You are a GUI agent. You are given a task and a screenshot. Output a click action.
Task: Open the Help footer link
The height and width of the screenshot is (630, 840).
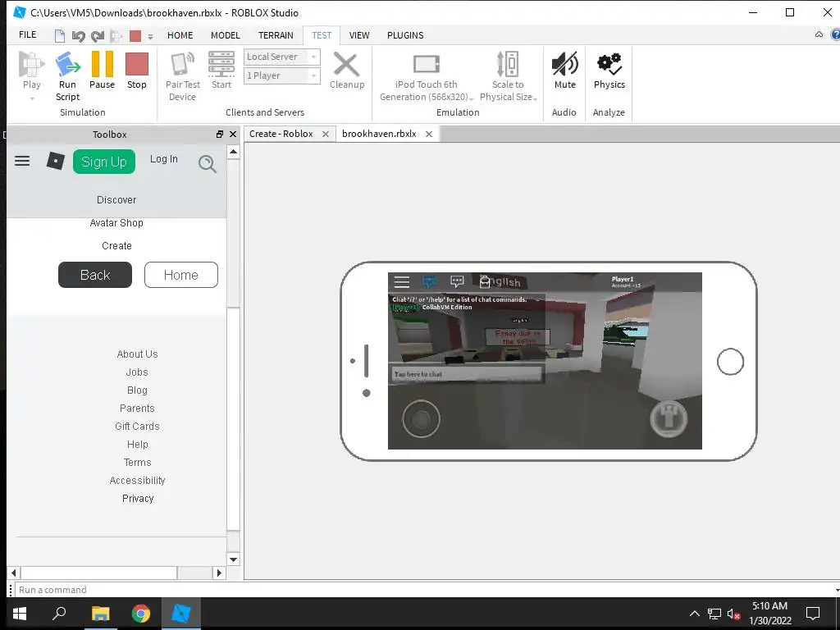[x=137, y=445]
